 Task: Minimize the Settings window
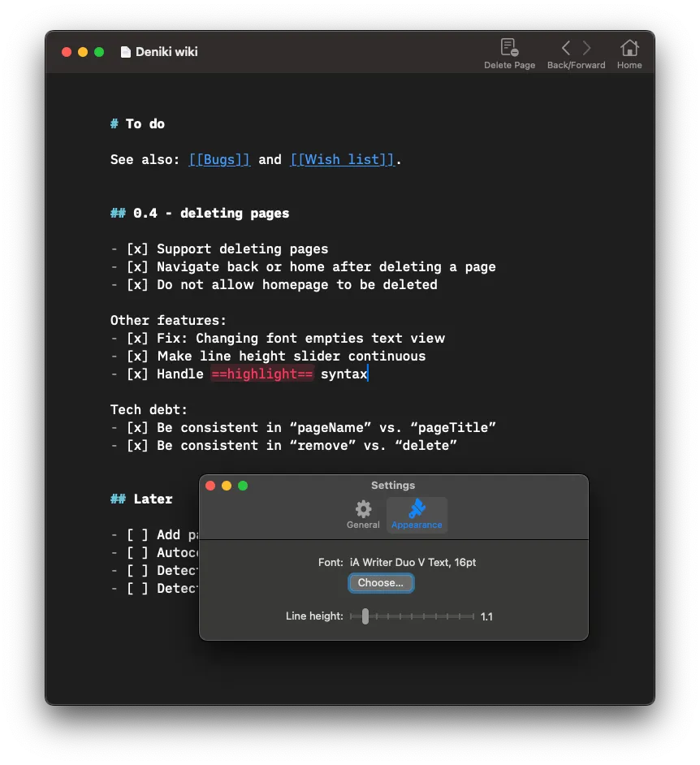click(x=227, y=486)
